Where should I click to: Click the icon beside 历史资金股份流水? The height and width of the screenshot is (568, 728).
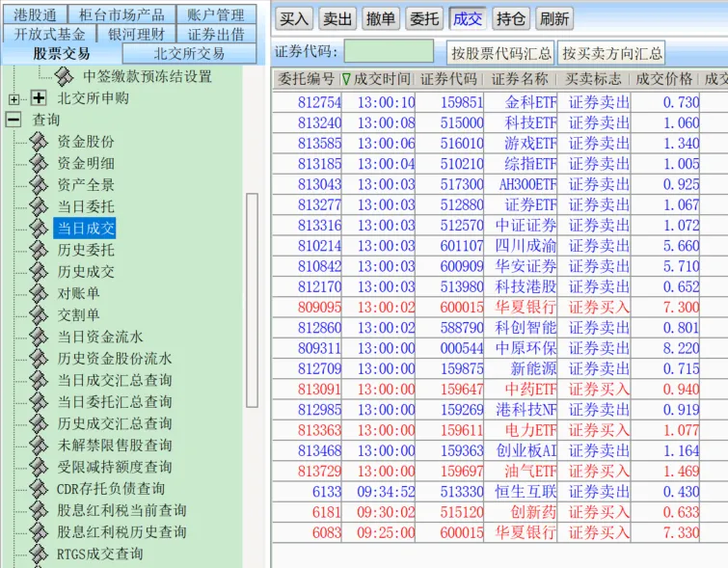(x=39, y=359)
